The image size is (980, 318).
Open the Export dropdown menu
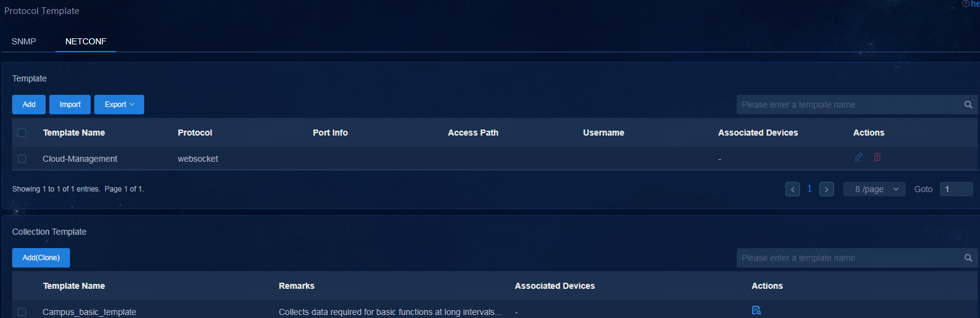pyautogui.click(x=119, y=105)
